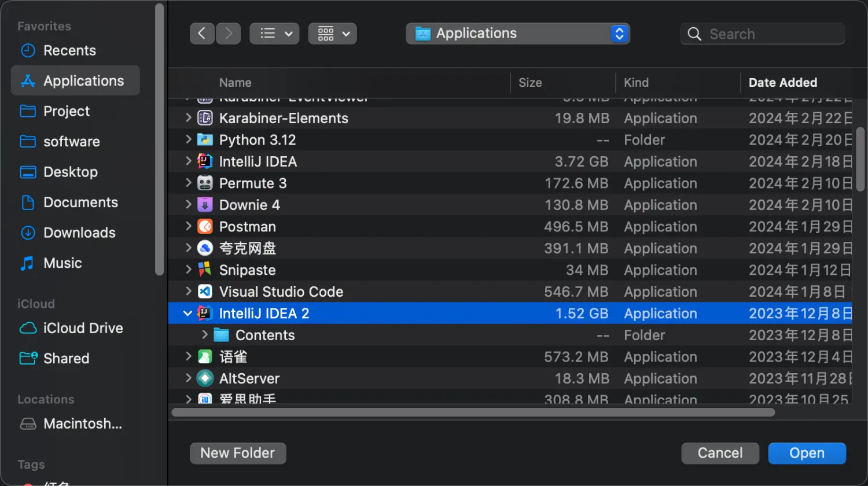Select the IntelliJ IDEA app icon
The width and height of the screenshot is (868, 486).
tap(205, 161)
